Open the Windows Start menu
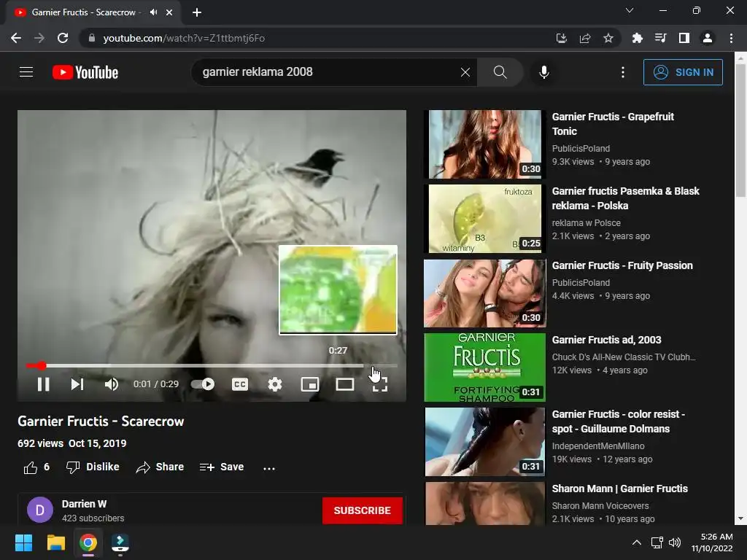The width and height of the screenshot is (747, 560). pyautogui.click(x=23, y=542)
